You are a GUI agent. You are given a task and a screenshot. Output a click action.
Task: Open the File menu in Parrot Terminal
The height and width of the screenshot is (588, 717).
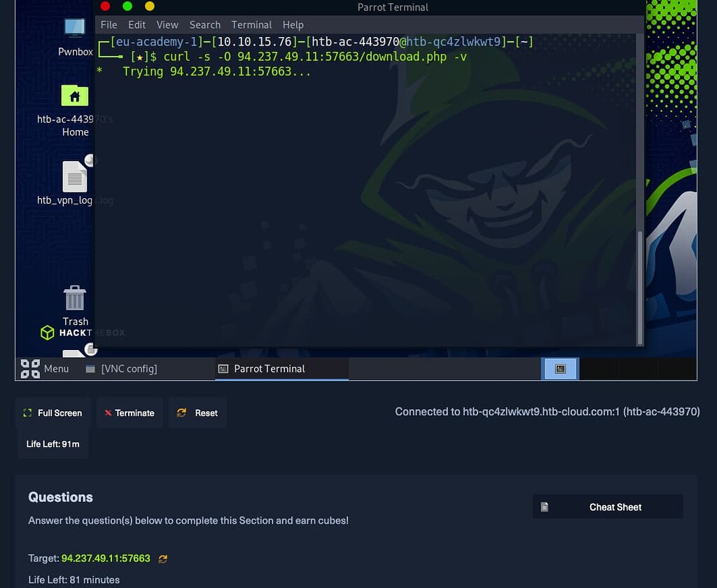click(109, 24)
